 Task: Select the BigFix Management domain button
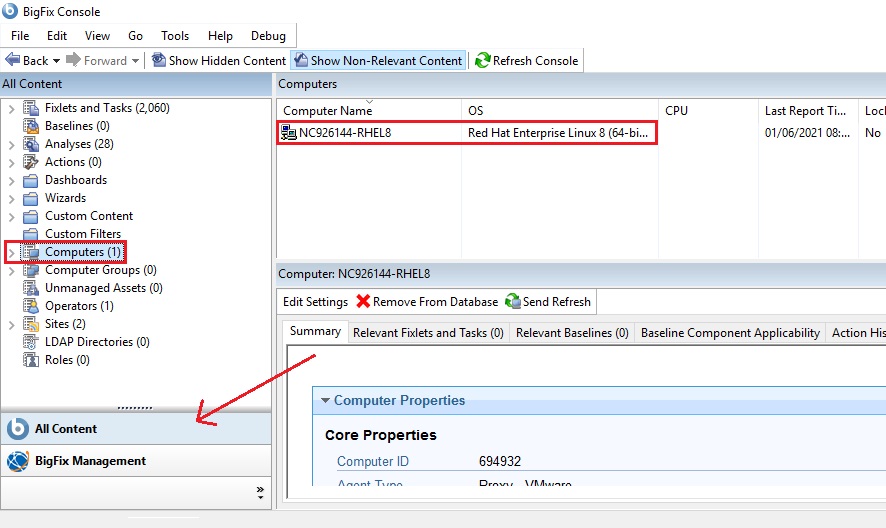click(x=136, y=461)
